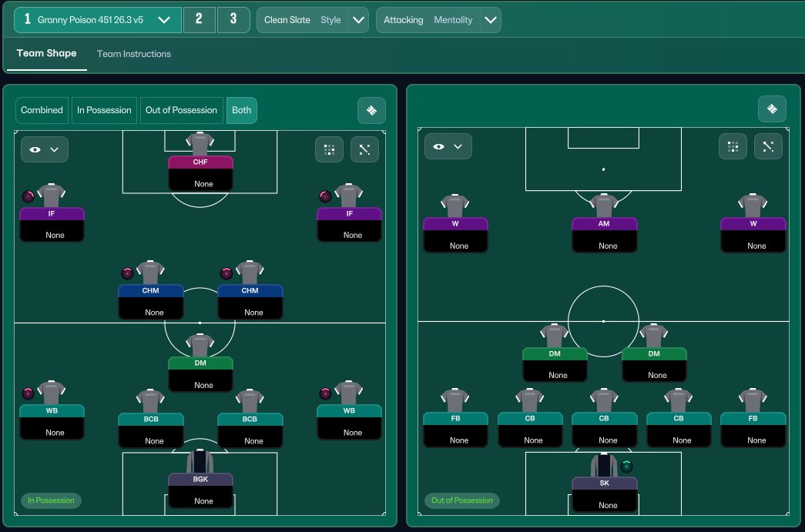Click the formation swap icon on left panel

click(x=372, y=110)
